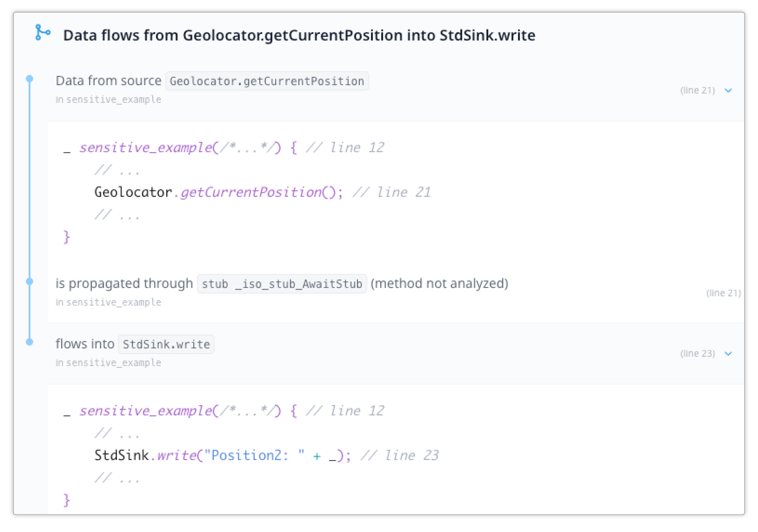
Task: Click the report title Data flows from Geolocator.getCurrentPosition
Action: [299, 35]
